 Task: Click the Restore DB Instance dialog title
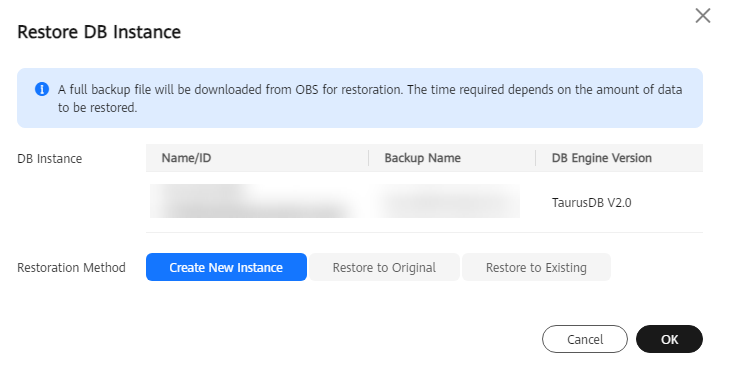(x=99, y=32)
